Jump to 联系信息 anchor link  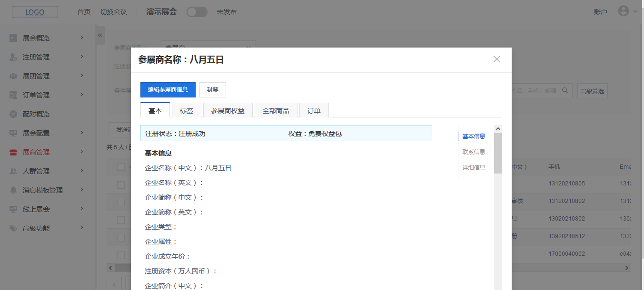point(474,152)
